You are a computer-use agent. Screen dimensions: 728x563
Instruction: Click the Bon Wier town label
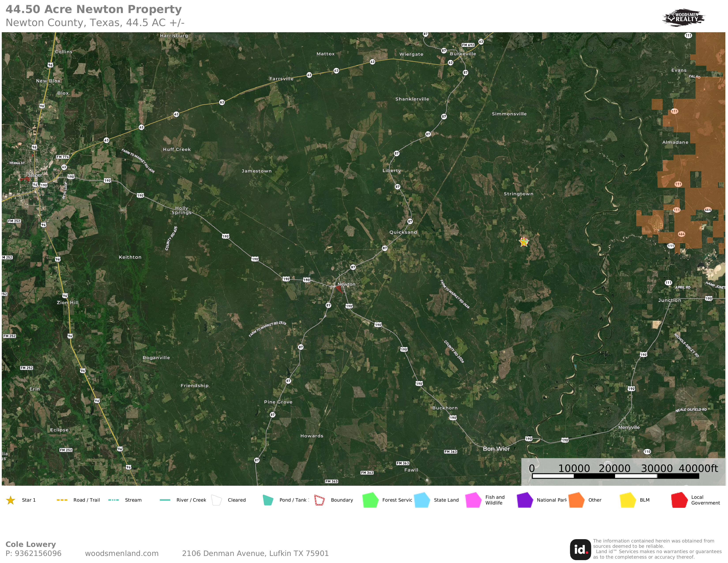coord(496,449)
